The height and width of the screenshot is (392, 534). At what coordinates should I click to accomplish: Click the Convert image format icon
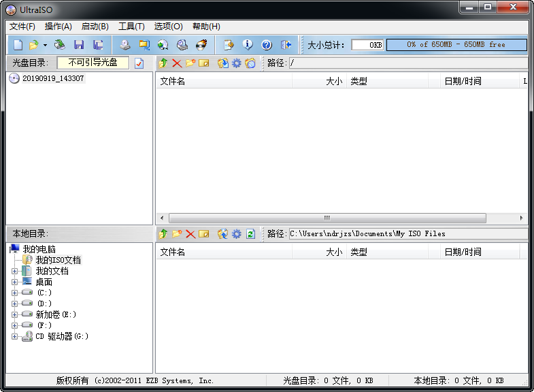pos(144,45)
